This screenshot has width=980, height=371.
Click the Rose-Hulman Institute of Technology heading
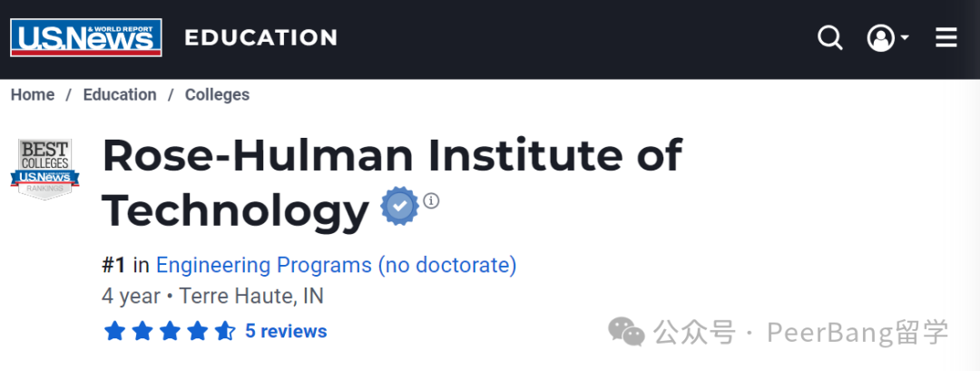[x=392, y=181]
